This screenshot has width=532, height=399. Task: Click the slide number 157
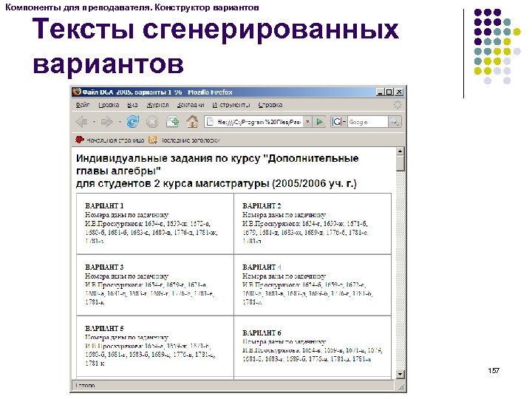pyautogui.click(x=494, y=370)
